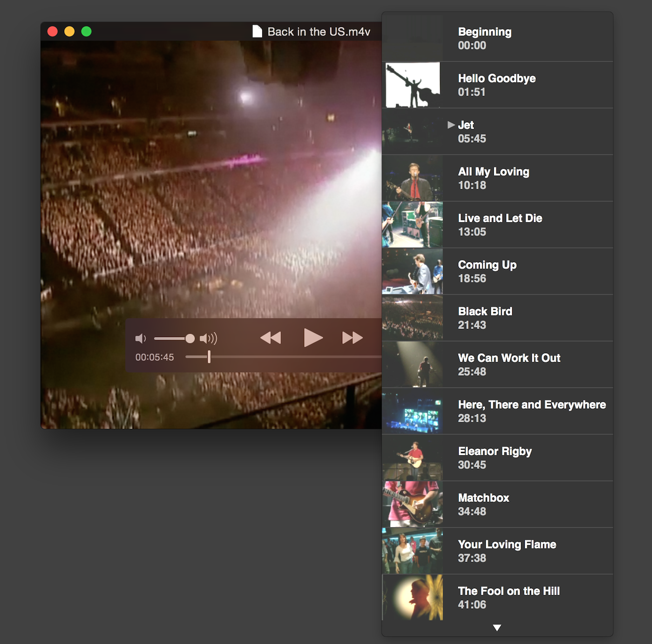Click the fast-forward button
Screen dimensions: 652x644
tap(352, 337)
